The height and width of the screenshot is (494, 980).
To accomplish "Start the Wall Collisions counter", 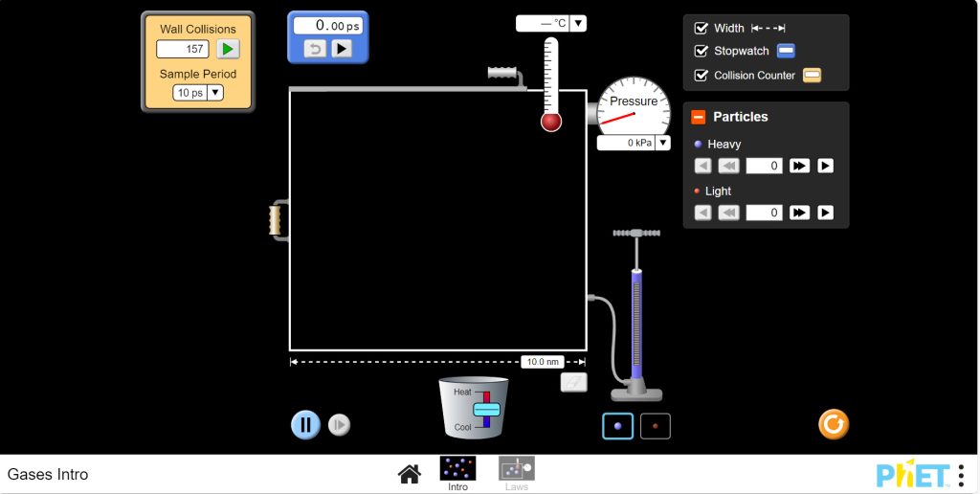I will pos(228,49).
